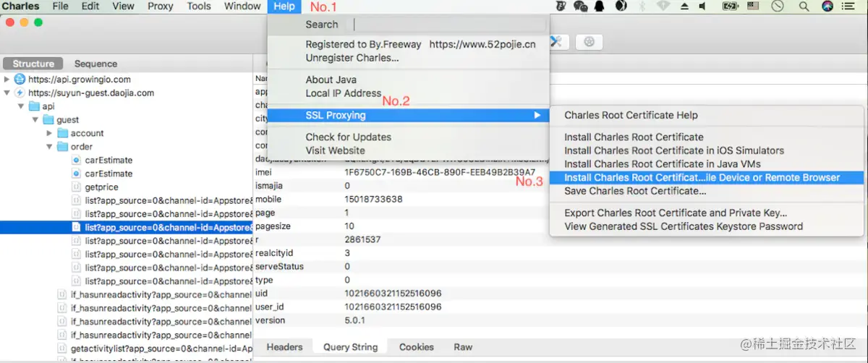This screenshot has width=868, height=363.
Task: Collapse the order folder triangle
Action: pos(49,147)
